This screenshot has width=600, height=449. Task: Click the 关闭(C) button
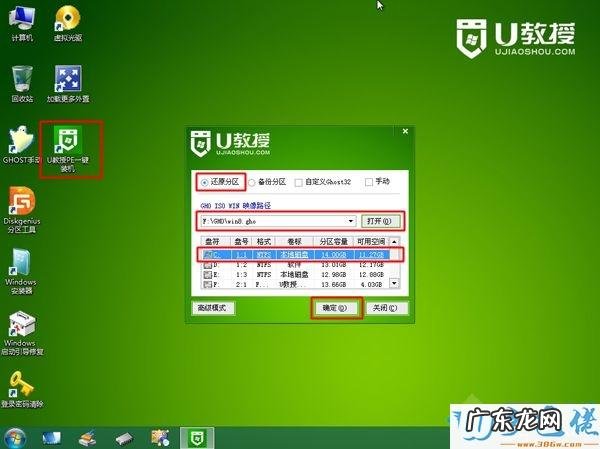(x=386, y=308)
